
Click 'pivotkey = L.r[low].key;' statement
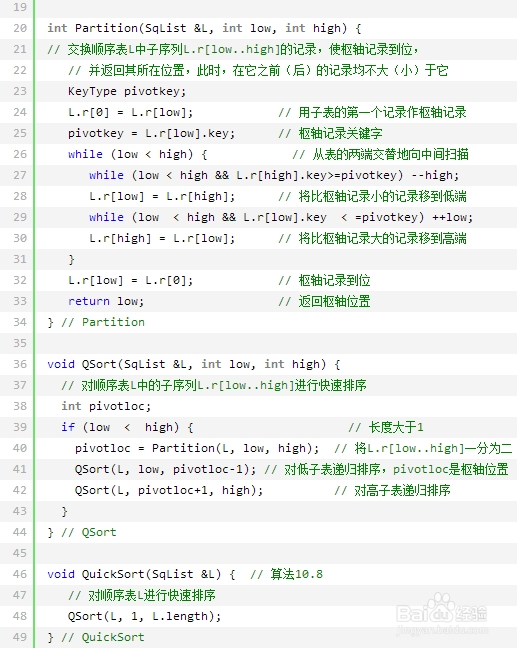(151, 133)
